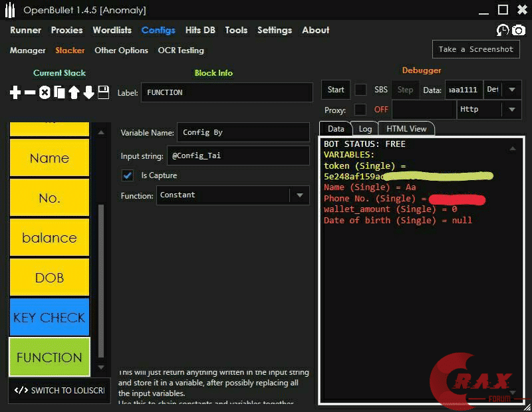Duplicate the selected block via clone icon
This screenshot has height=412, width=532.
point(61,93)
